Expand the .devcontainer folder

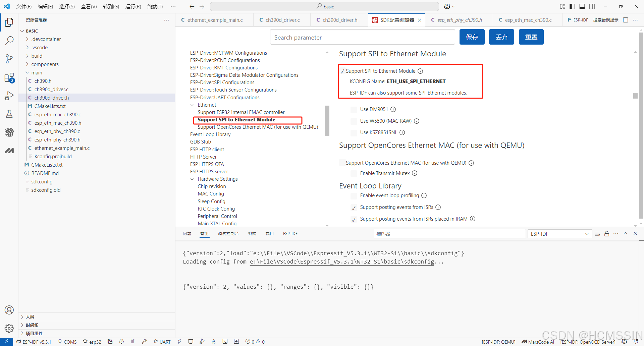pyautogui.click(x=28, y=39)
